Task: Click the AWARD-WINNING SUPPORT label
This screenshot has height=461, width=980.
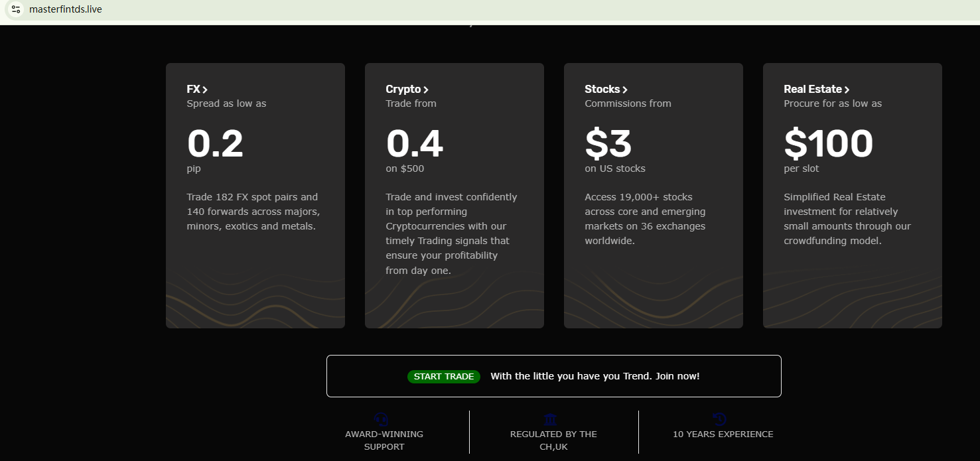Action: (384, 440)
